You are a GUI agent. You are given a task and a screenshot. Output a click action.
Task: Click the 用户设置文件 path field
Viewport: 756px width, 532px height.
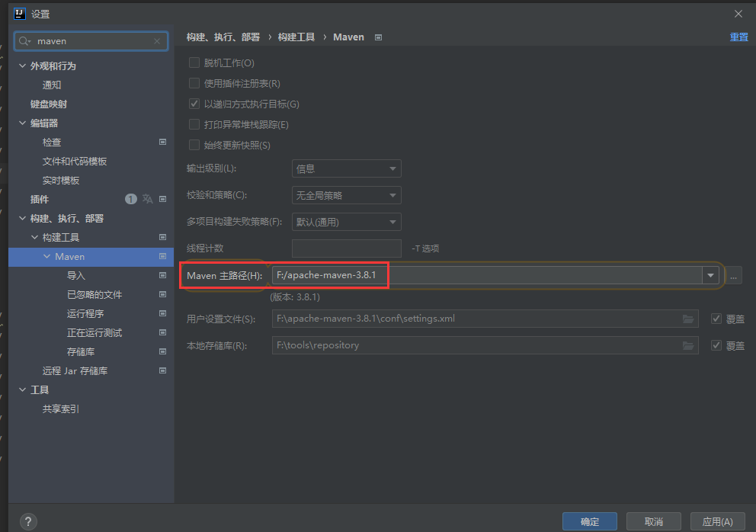tap(485, 319)
